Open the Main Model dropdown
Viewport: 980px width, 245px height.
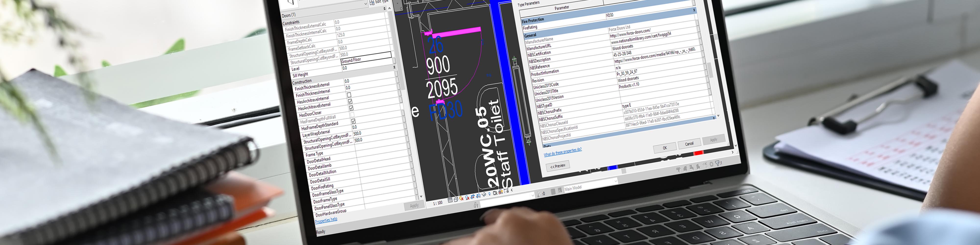pyautogui.click(x=615, y=182)
